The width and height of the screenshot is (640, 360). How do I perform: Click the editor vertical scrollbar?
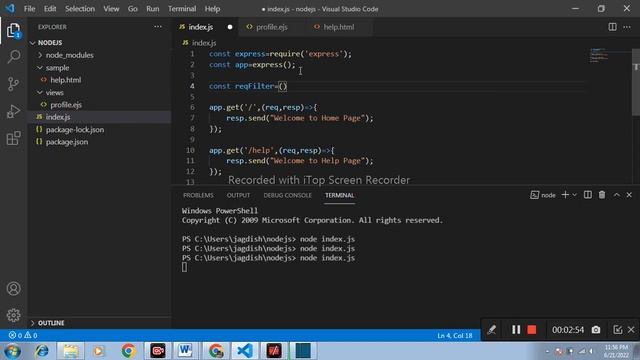(636, 82)
